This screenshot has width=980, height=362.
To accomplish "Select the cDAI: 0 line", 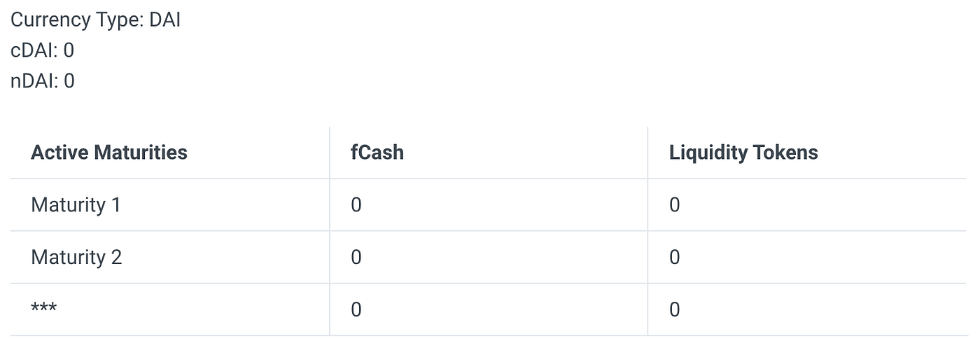I will pos(42,50).
